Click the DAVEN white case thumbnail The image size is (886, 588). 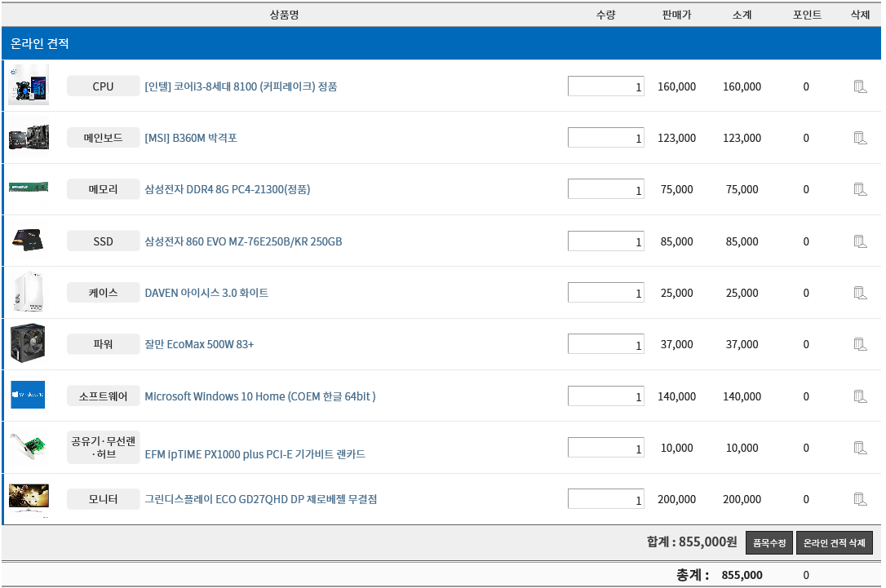point(29,292)
